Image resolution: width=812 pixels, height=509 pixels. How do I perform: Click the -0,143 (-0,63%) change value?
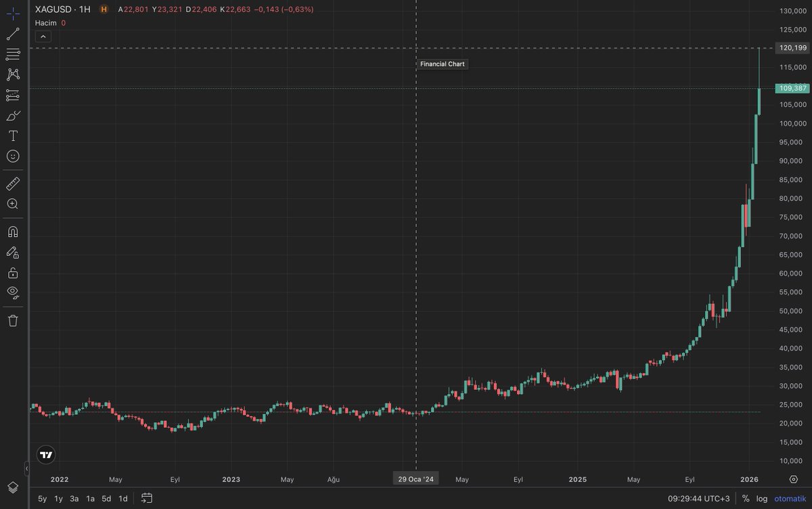pyautogui.click(x=283, y=9)
